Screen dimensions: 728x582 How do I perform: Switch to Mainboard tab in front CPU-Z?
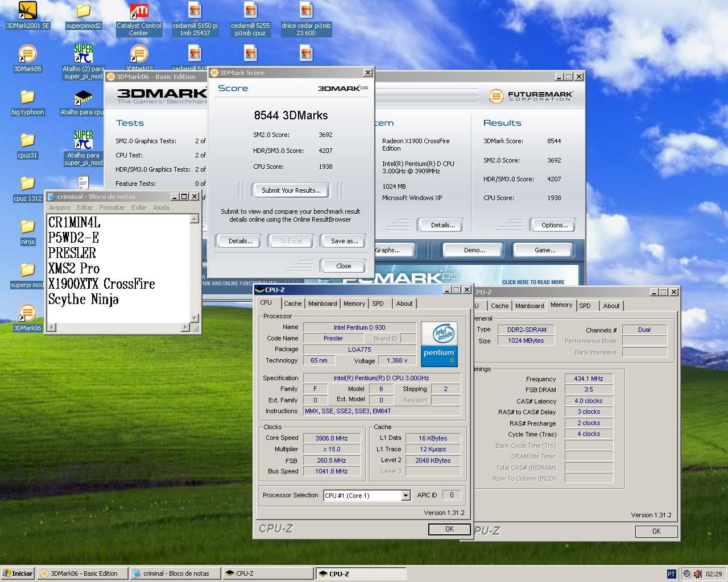click(322, 304)
